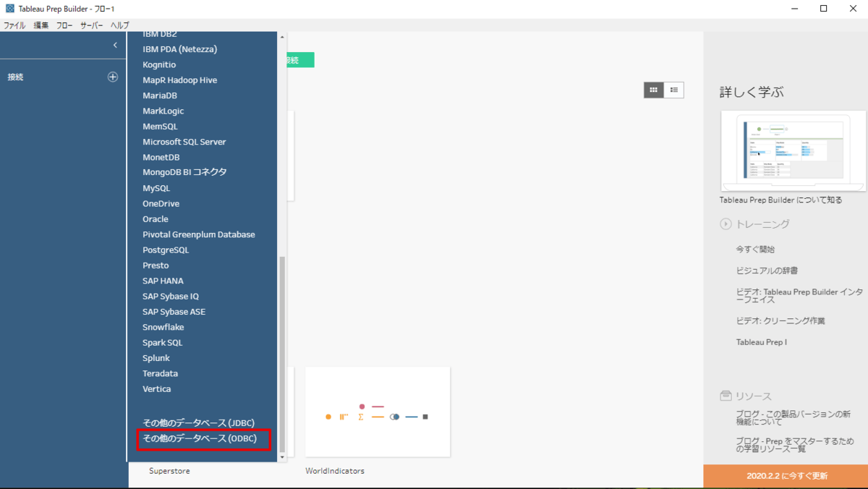
Task: Open the Tableau Prep Builder intro video thumbnail
Action: (x=793, y=151)
